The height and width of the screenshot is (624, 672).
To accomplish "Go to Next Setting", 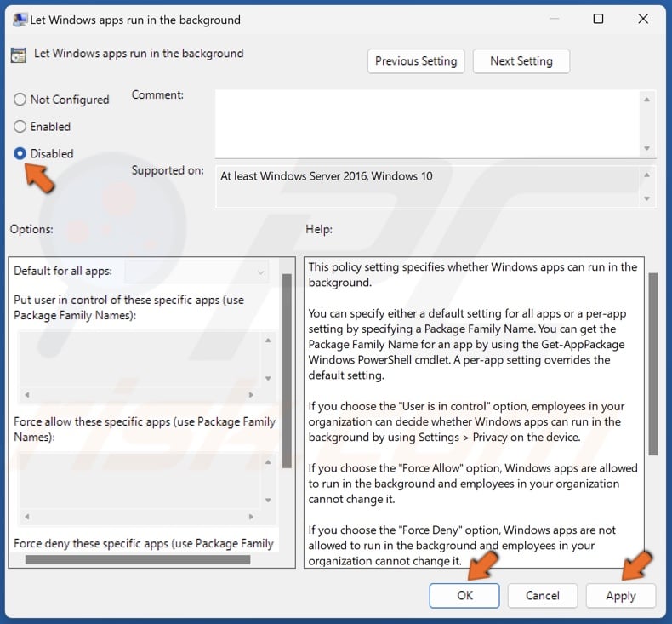I will 521,61.
